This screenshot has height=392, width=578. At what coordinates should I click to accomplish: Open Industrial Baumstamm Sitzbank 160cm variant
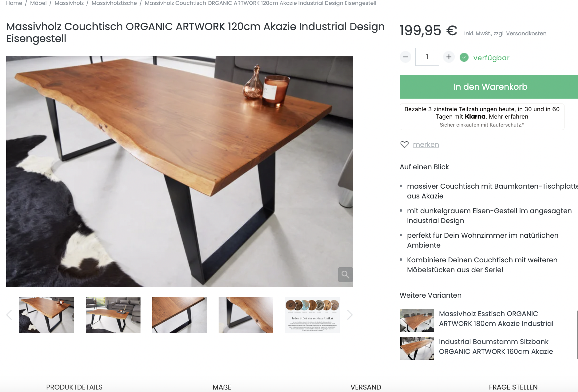[x=496, y=347]
